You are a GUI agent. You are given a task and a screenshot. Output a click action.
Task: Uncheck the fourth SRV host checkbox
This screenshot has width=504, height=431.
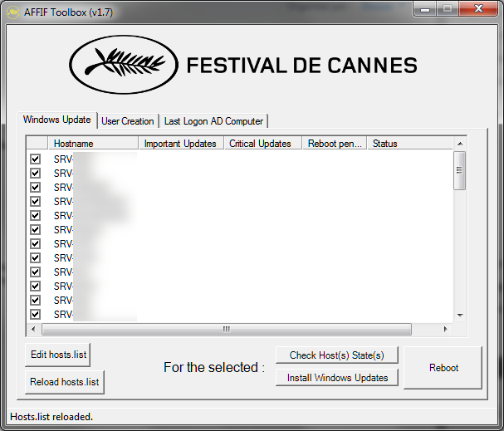click(36, 202)
